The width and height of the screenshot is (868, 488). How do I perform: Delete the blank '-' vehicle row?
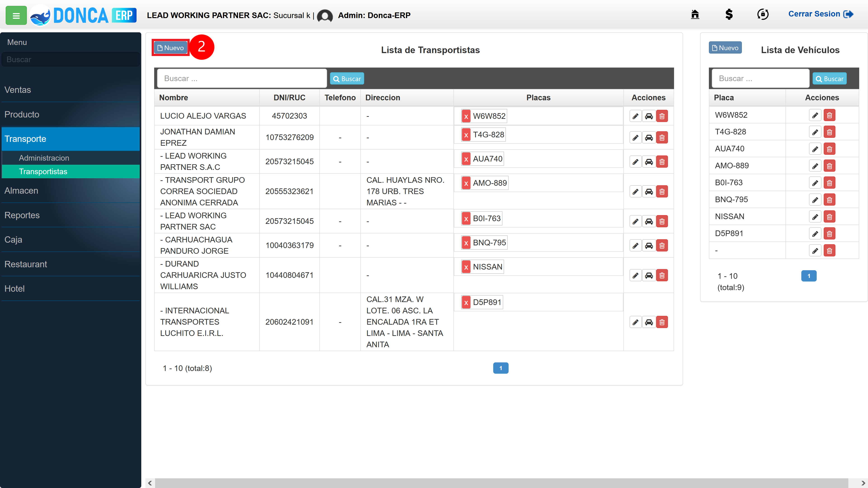tap(830, 251)
